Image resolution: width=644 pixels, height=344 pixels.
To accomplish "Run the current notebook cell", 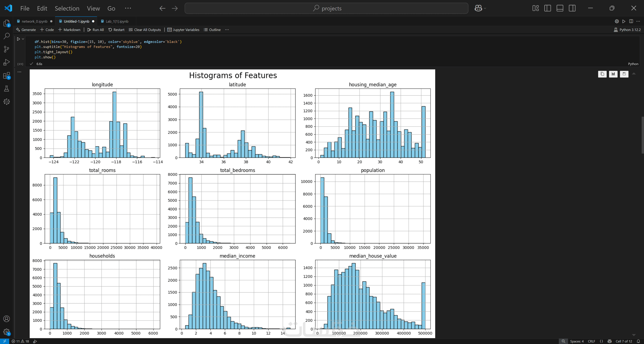I will (x=18, y=39).
